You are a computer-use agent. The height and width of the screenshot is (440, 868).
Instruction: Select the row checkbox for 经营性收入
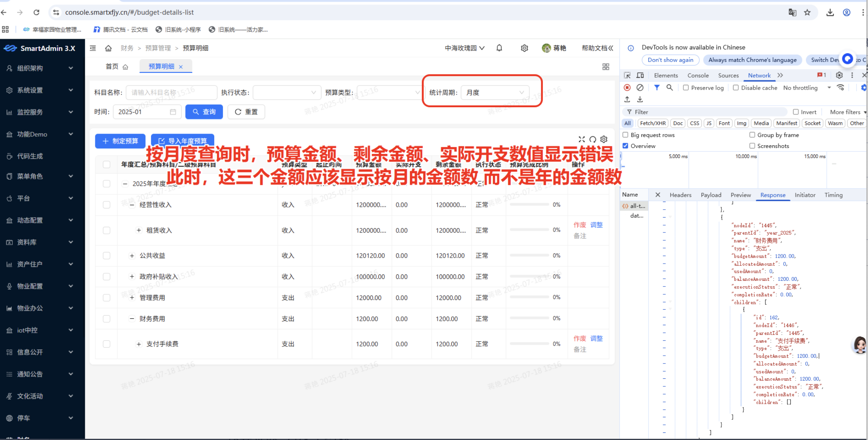click(106, 204)
